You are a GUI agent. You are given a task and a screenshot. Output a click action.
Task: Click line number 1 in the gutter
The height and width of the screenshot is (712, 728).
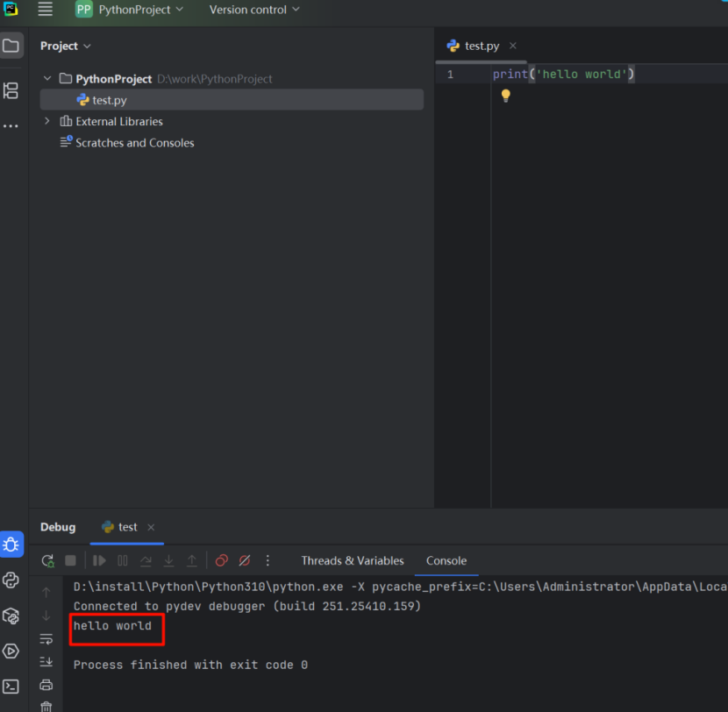click(450, 75)
